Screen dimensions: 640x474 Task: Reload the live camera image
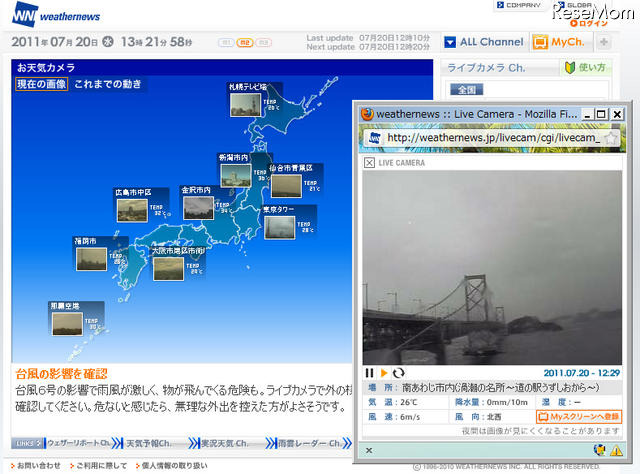pyautogui.click(x=398, y=373)
